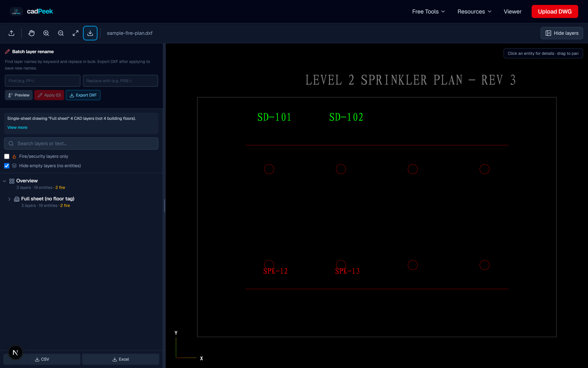Export layers with the Excel button
The height and width of the screenshot is (368, 588).
pos(120,359)
